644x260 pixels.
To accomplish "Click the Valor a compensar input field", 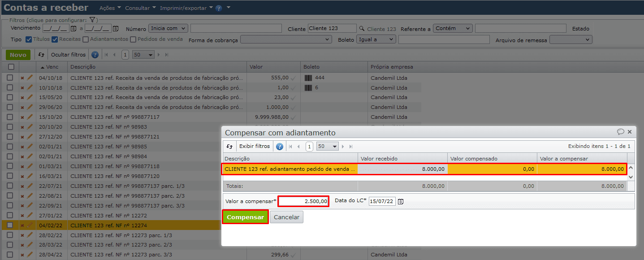I will coord(303,201).
